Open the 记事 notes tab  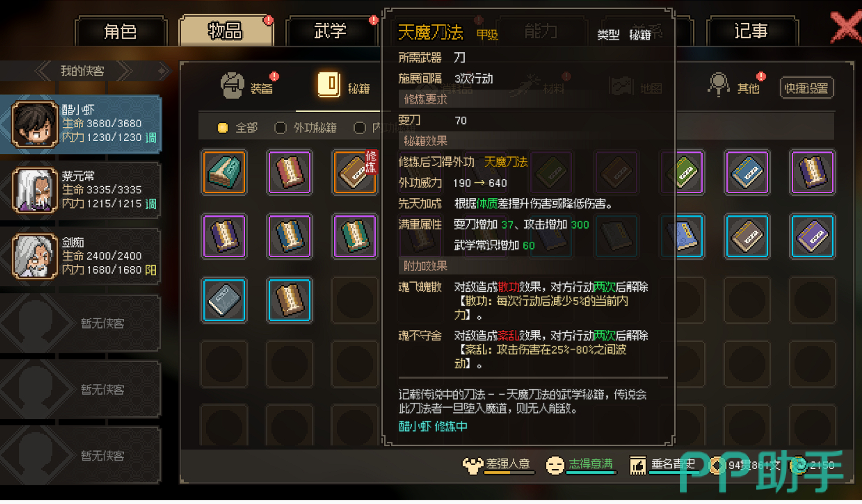pos(751,31)
